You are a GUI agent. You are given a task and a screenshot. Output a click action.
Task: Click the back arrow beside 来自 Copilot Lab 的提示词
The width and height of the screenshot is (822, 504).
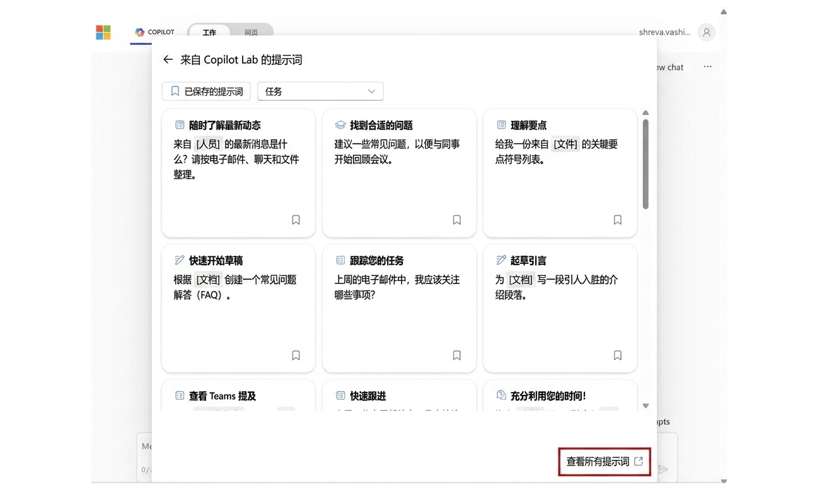168,59
